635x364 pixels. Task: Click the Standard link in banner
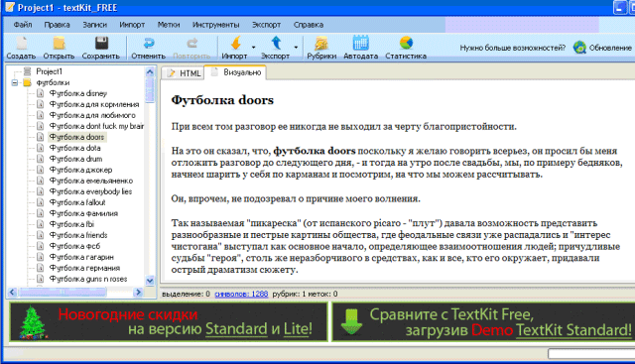[236, 329]
